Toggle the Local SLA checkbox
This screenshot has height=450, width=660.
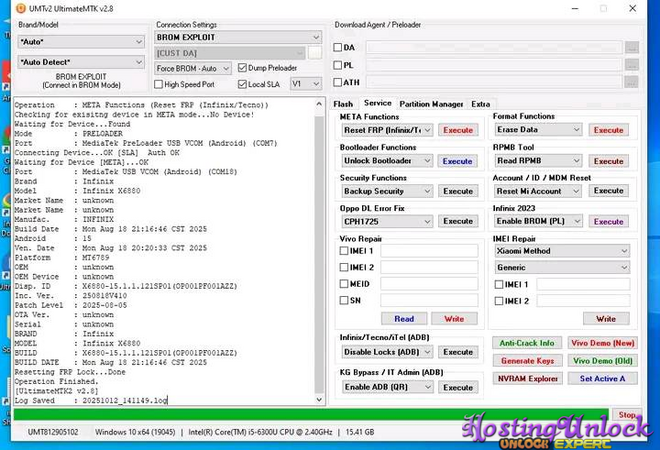coord(242,84)
